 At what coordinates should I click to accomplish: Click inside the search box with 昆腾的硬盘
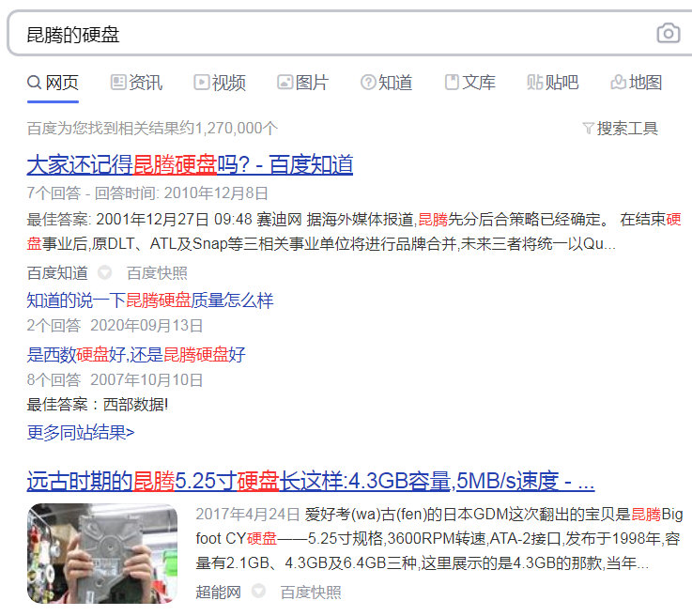coord(329,35)
